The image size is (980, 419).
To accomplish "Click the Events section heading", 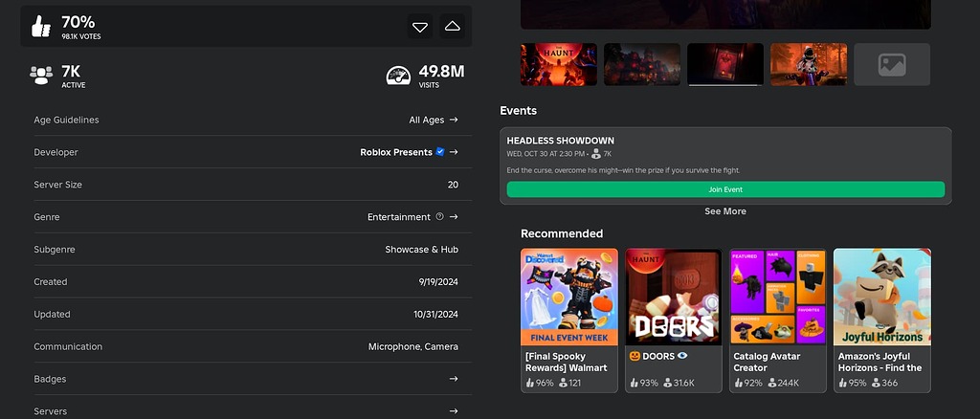I will click(518, 111).
